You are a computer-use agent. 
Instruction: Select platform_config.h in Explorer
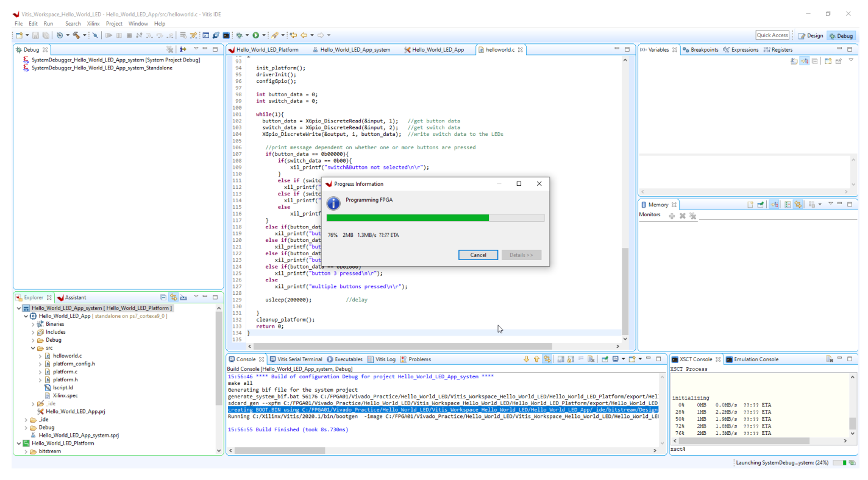click(69, 364)
